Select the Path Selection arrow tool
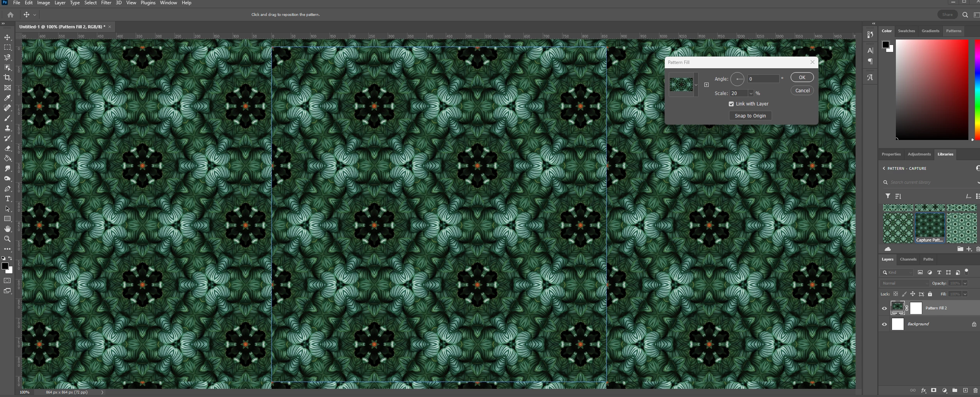 pos(7,209)
